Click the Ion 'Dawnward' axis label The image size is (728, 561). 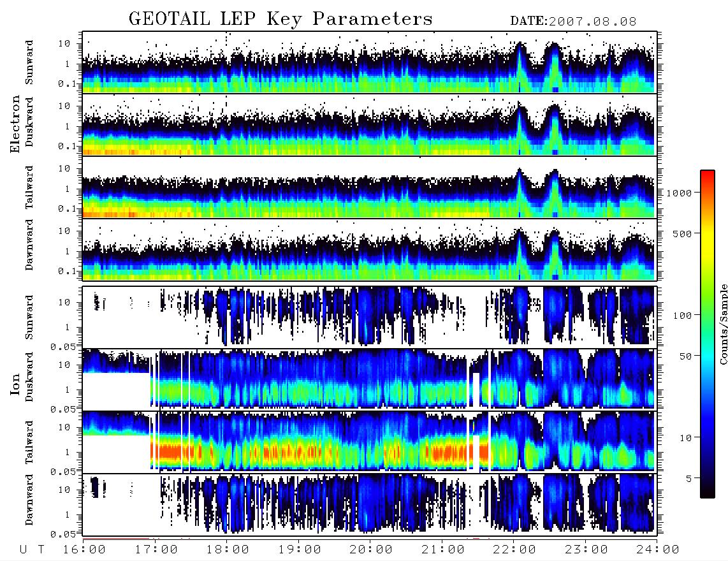[x=29, y=500]
